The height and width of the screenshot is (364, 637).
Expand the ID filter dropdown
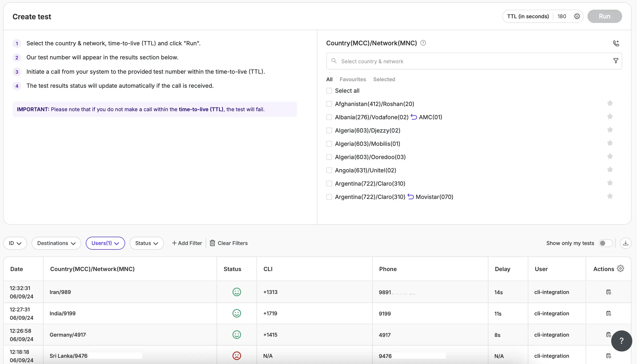(x=15, y=243)
